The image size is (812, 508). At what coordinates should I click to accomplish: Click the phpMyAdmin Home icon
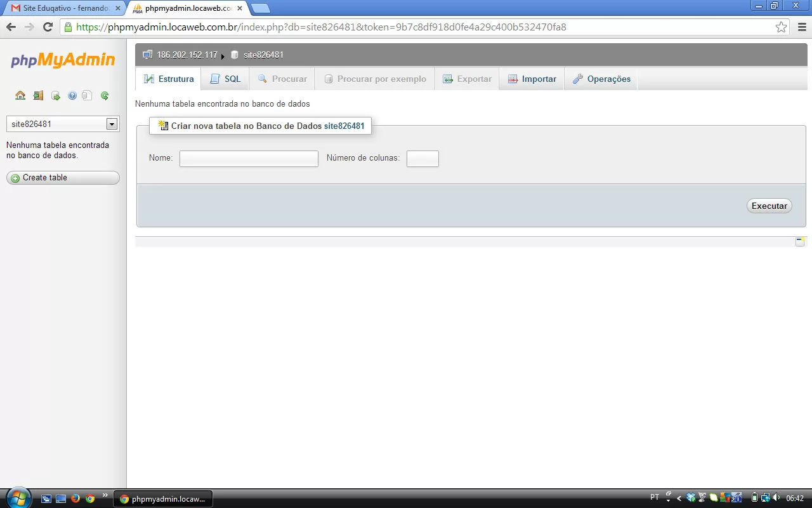(x=20, y=96)
